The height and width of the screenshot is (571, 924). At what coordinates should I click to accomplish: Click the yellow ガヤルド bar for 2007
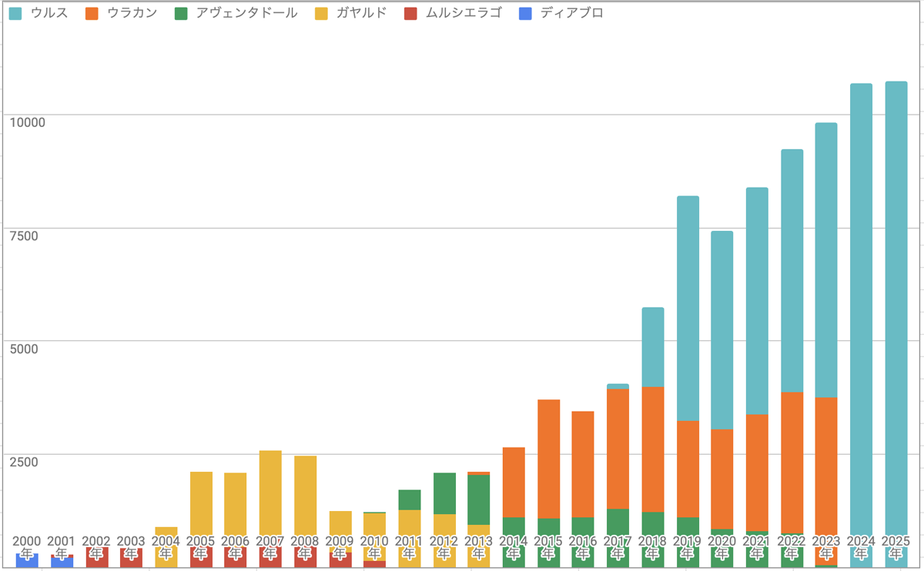270,496
